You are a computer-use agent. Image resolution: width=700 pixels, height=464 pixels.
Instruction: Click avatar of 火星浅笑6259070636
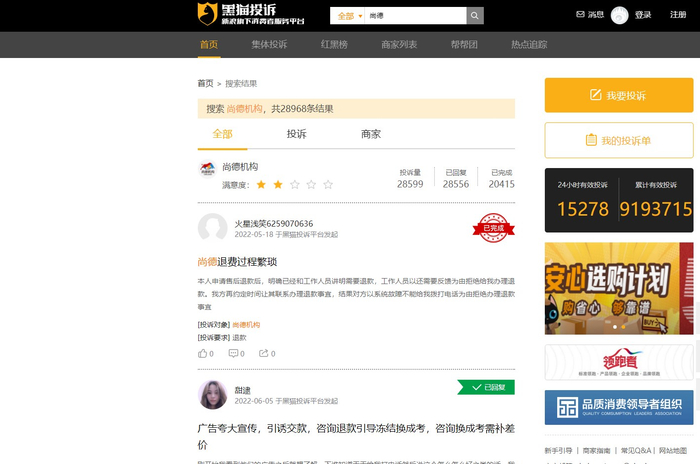click(212, 228)
